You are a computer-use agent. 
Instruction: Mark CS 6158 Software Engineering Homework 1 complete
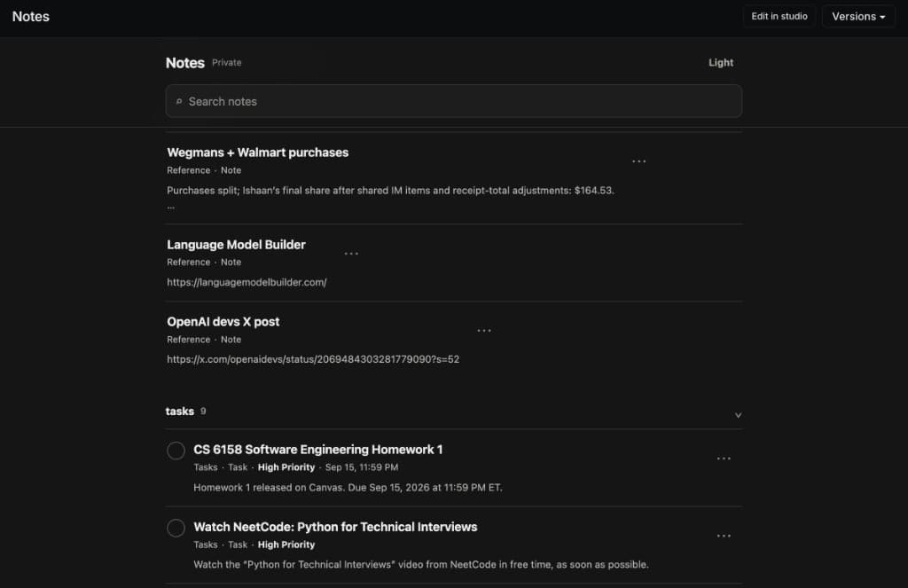pos(176,451)
